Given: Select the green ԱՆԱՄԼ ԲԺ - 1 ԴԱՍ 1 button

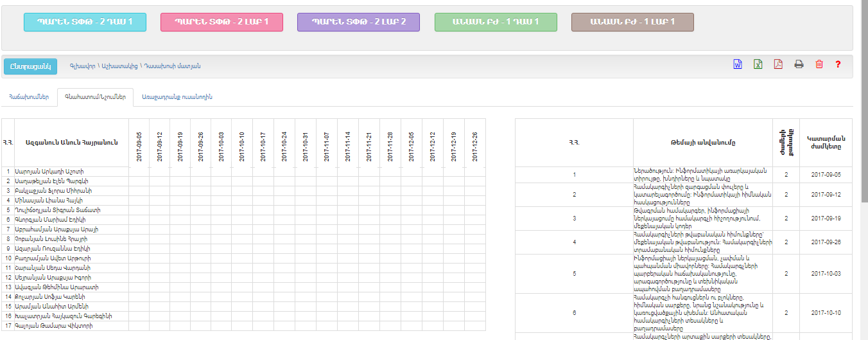Looking at the screenshot, I should point(496,22).
